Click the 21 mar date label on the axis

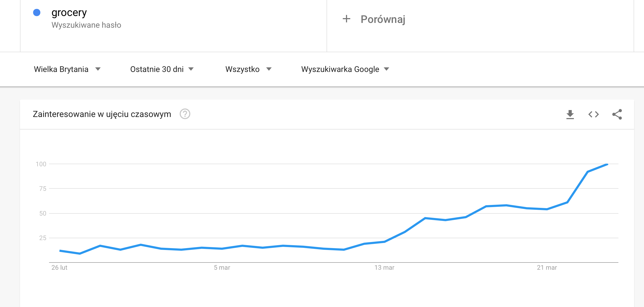pyautogui.click(x=547, y=268)
